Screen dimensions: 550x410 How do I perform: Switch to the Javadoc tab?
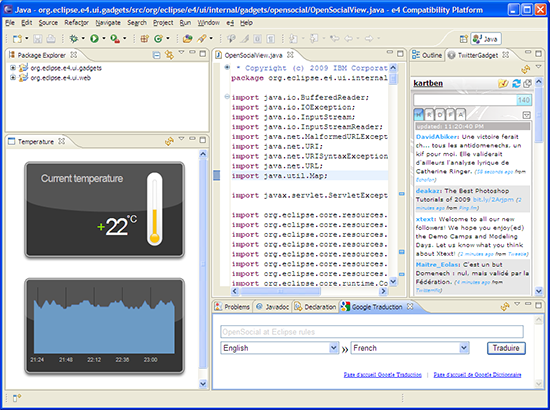point(273,307)
